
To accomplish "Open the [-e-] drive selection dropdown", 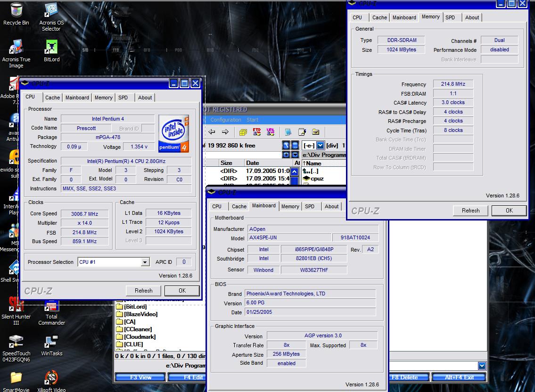I will (x=320, y=145).
